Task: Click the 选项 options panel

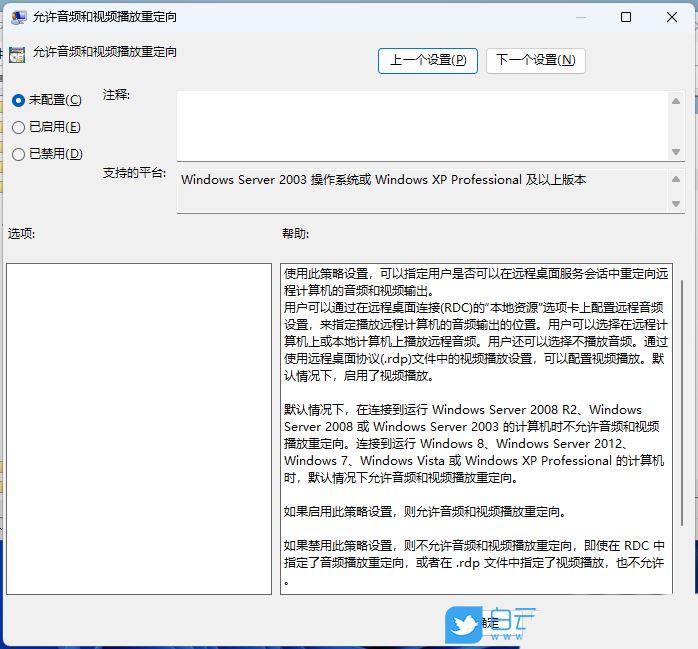Action: (139, 429)
